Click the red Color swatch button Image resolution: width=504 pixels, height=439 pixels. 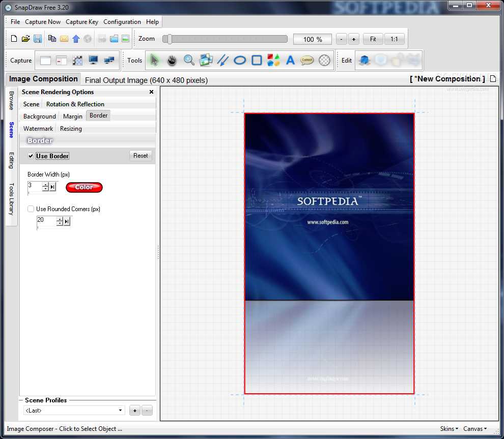click(x=84, y=187)
